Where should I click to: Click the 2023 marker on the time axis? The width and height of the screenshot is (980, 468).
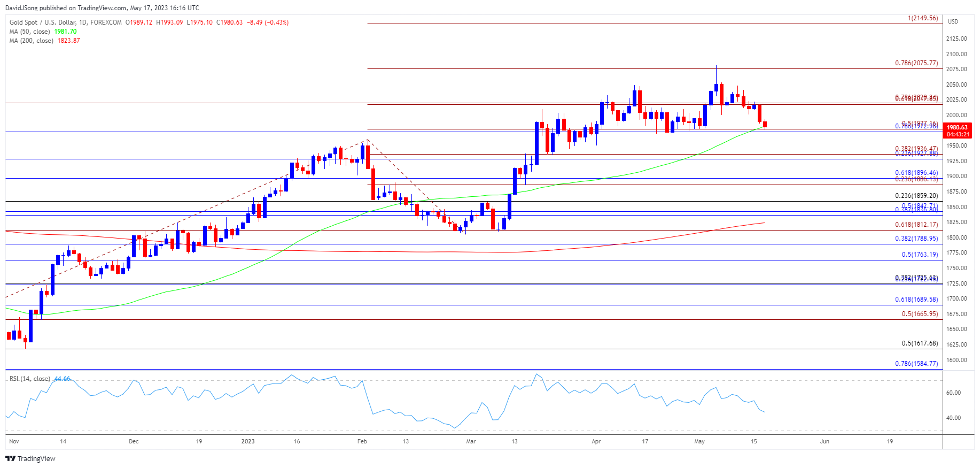tap(248, 441)
